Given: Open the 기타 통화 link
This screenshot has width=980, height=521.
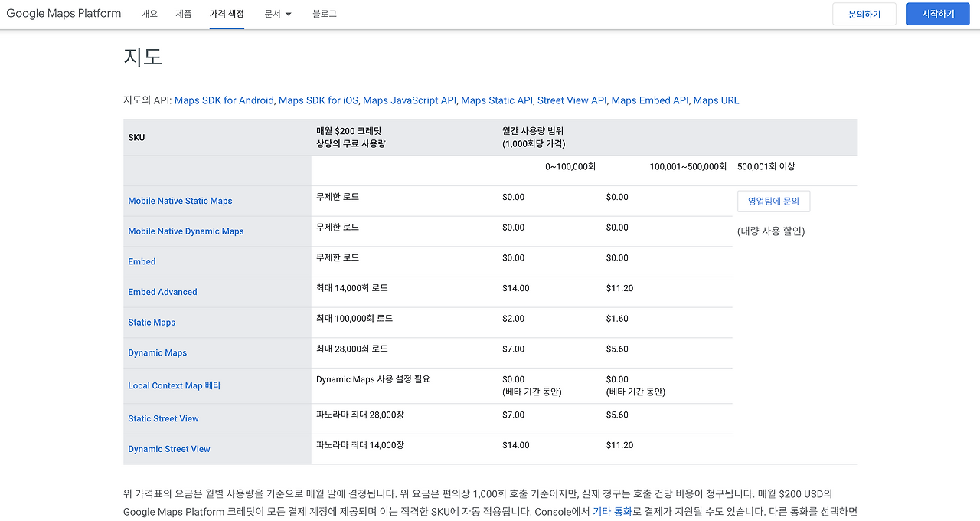Looking at the screenshot, I should (x=612, y=511).
